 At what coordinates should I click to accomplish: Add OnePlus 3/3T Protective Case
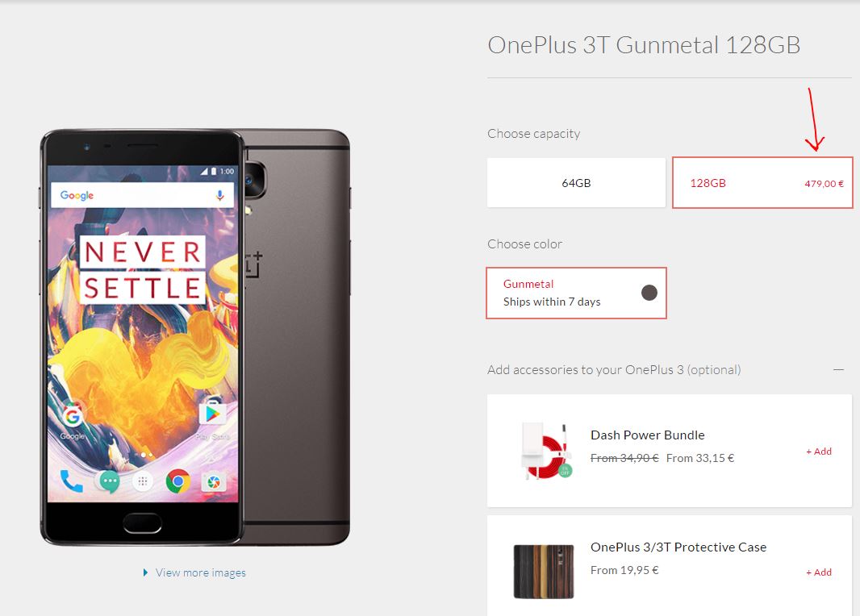pos(818,572)
